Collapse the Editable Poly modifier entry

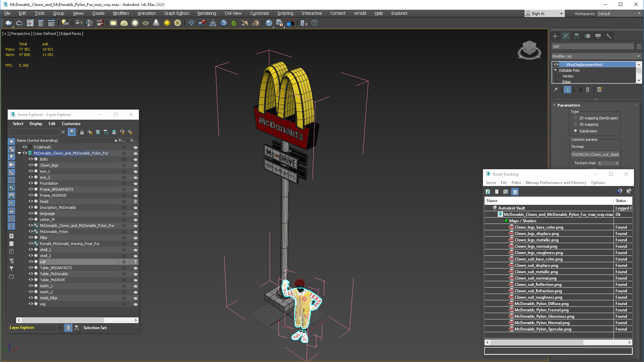556,70
